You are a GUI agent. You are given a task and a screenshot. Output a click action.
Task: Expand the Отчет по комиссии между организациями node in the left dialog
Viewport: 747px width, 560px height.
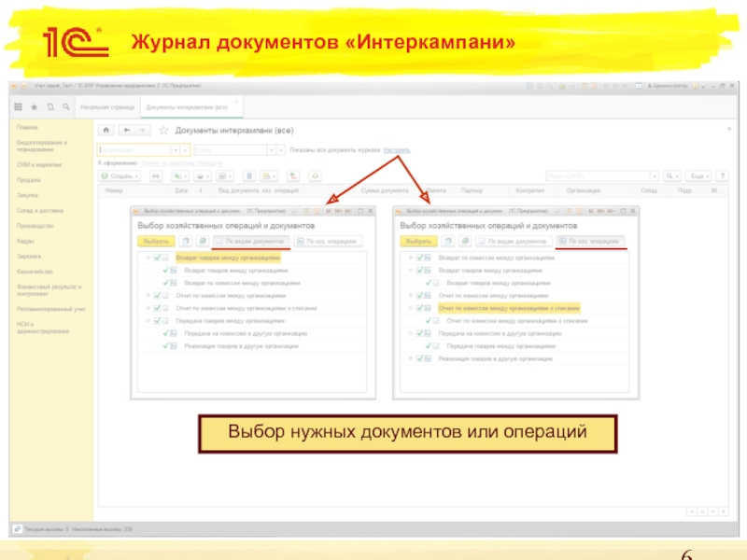coord(148,295)
